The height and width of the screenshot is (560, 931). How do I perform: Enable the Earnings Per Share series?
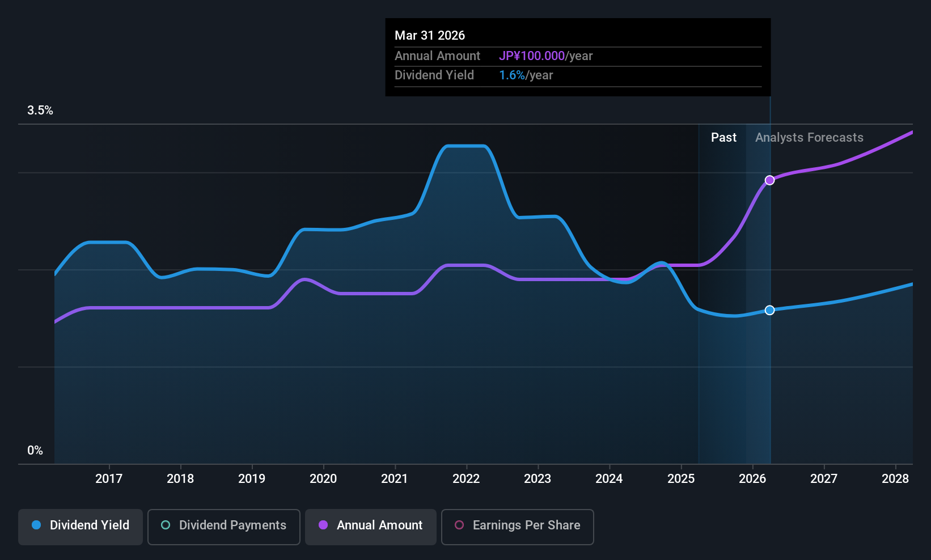pyautogui.click(x=518, y=527)
